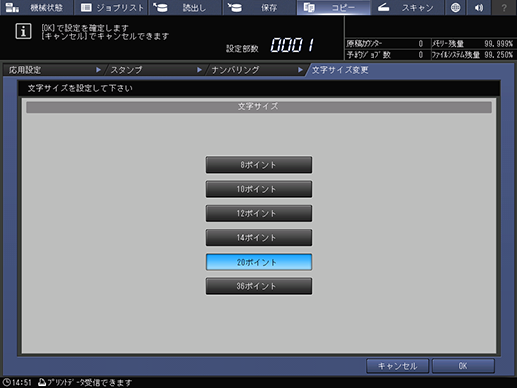This screenshot has height=388, width=517.
Task: Choose the 14ポイント text size
Action: pyautogui.click(x=259, y=238)
